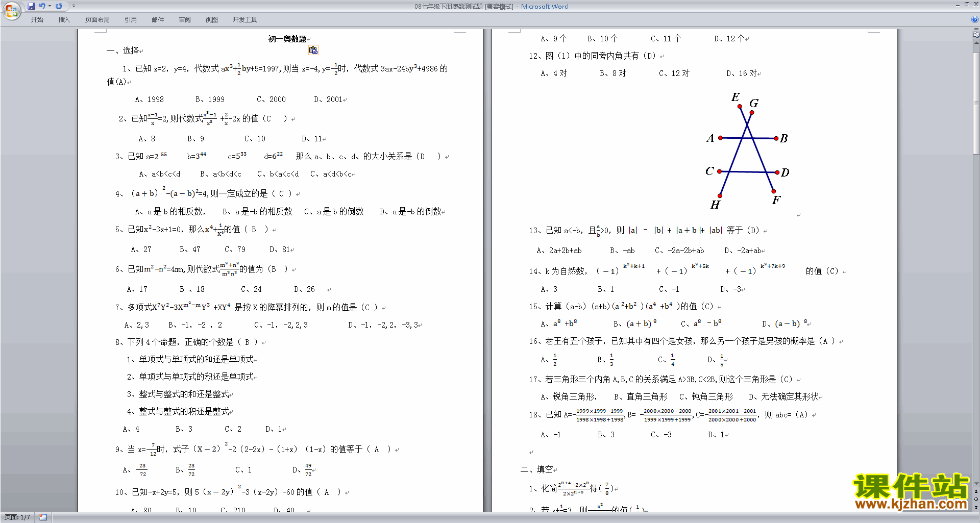Viewport: 980px width, 523px height.
Task: Click option B、3 under question 18
Action: click(x=606, y=435)
